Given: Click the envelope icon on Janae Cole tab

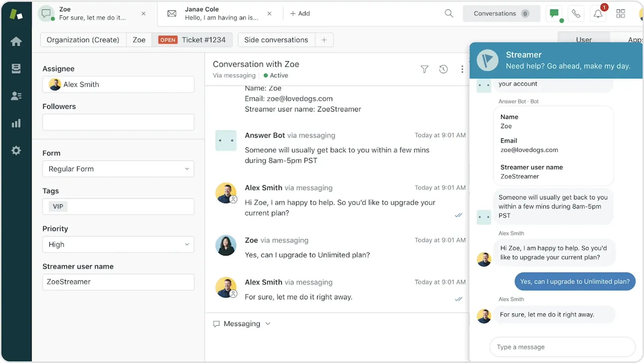Looking at the screenshot, I should (172, 13).
